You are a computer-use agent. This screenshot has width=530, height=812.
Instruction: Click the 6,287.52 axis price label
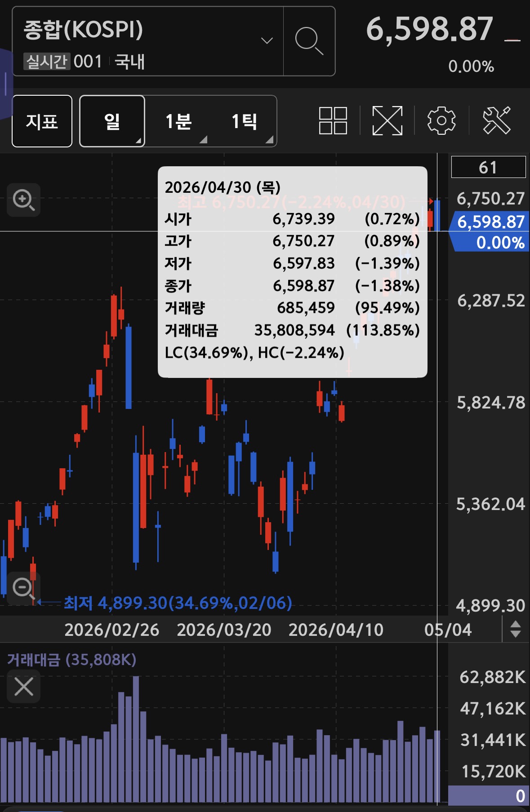[491, 301]
